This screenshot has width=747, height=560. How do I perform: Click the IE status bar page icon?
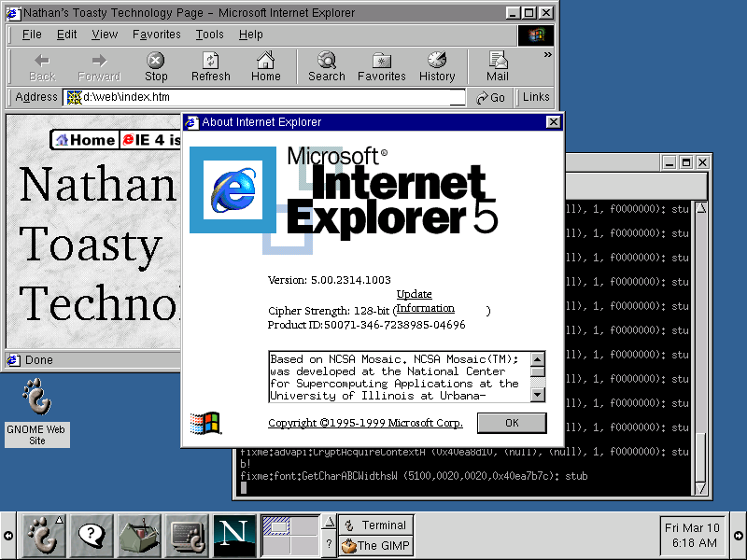[x=14, y=360]
